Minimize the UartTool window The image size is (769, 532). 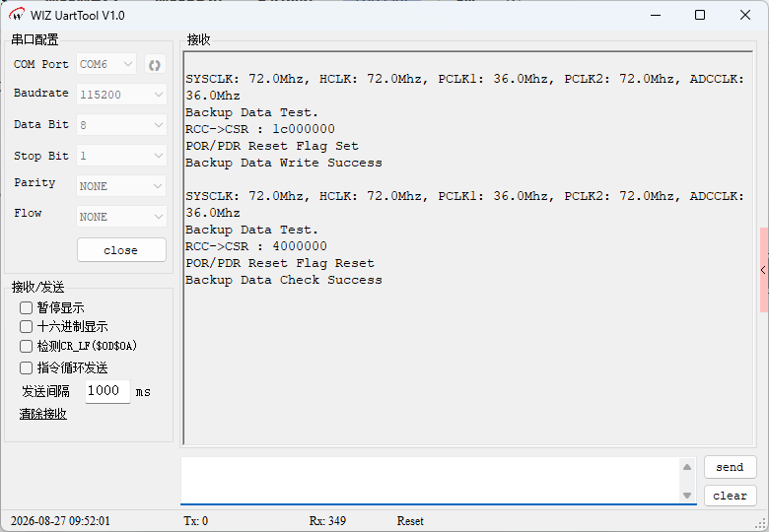(656, 15)
